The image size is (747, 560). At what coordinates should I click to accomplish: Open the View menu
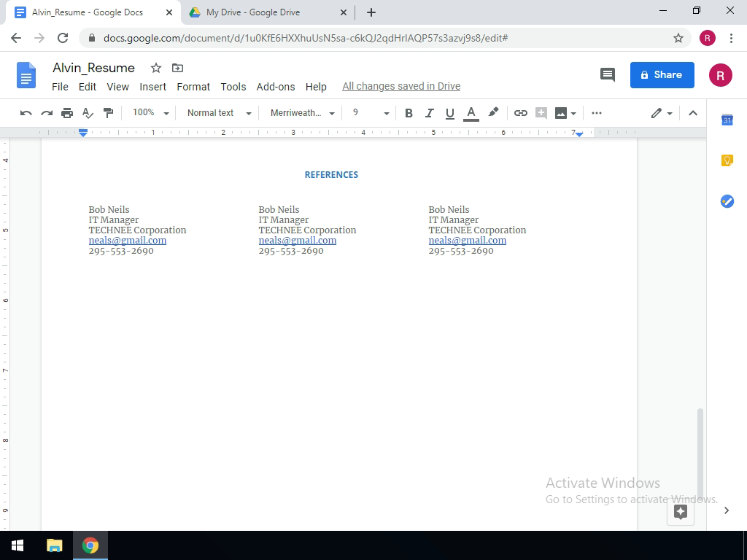[x=117, y=87]
